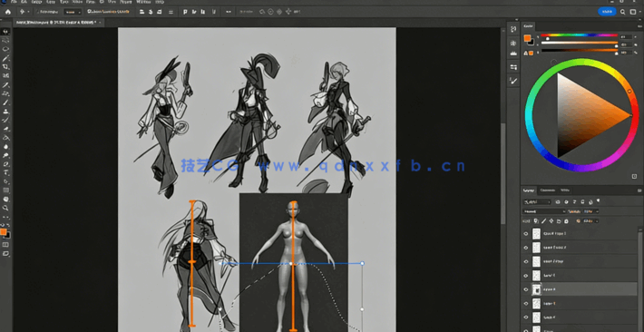Click the small square icon below the color wheel
Image resolution: width=644 pixels, height=332 pixels.
[x=634, y=176]
